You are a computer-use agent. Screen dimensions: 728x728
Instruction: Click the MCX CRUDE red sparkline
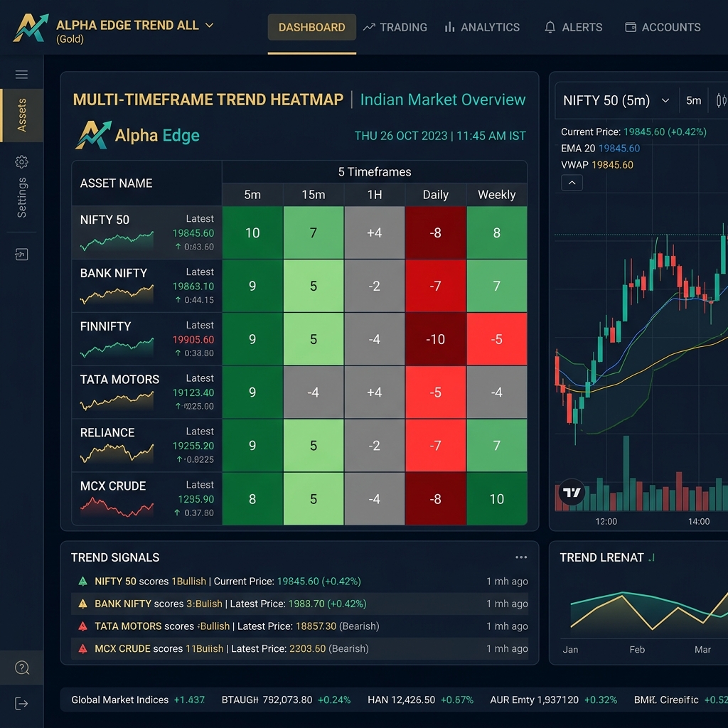117,507
